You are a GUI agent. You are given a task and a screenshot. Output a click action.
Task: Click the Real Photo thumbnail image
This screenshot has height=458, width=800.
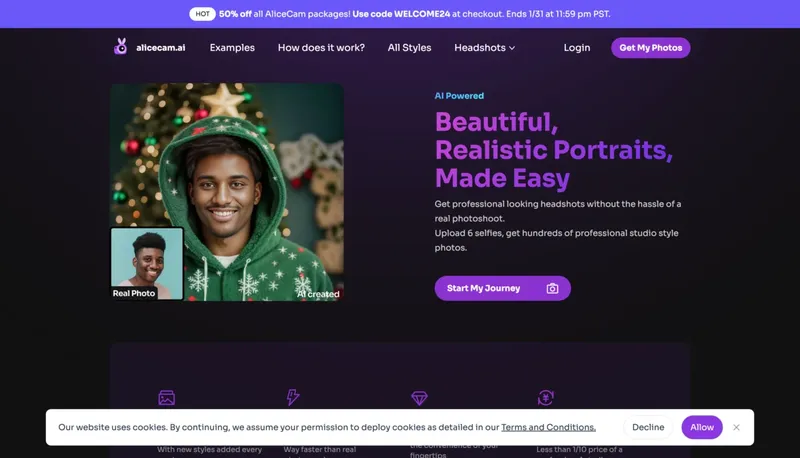click(x=147, y=262)
